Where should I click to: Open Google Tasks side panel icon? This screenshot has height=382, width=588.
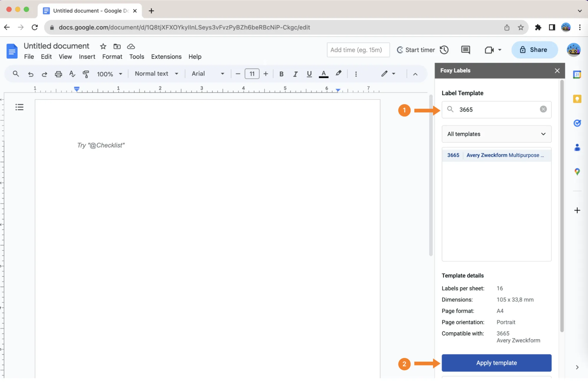tap(577, 123)
